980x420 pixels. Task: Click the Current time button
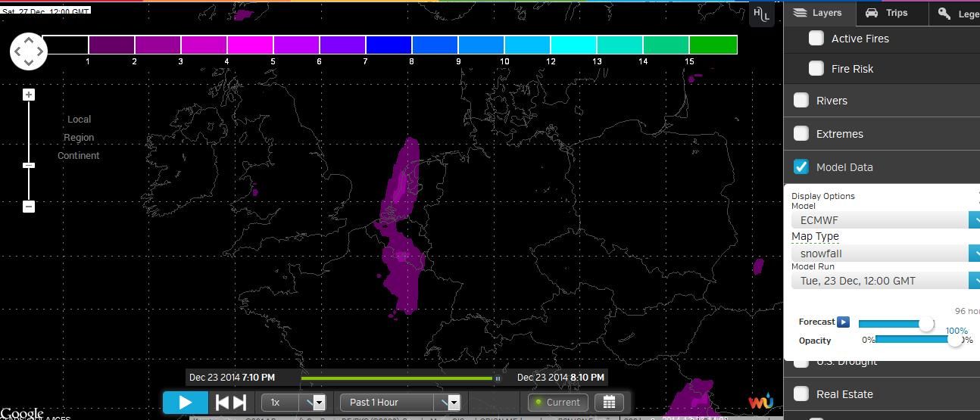click(557, 402)
